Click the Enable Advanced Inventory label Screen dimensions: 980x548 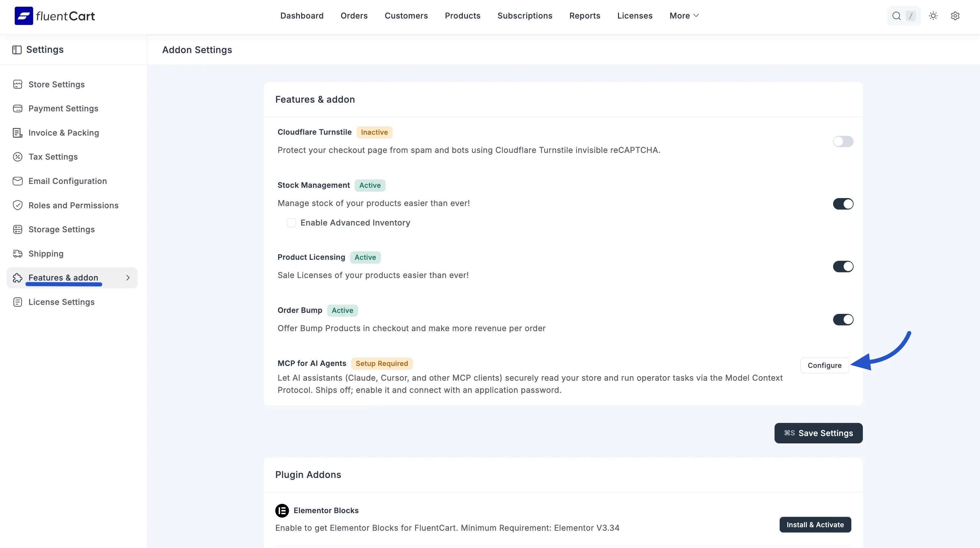(355, 223)
